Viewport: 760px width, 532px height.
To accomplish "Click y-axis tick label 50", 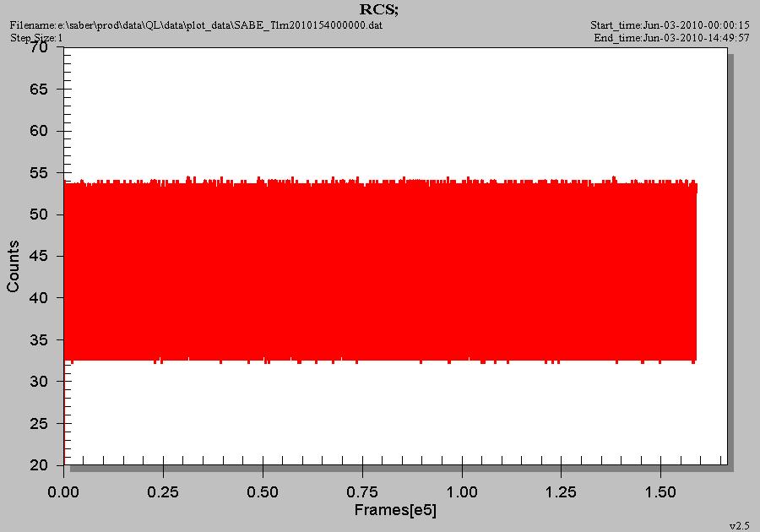I will pos(39,214).
